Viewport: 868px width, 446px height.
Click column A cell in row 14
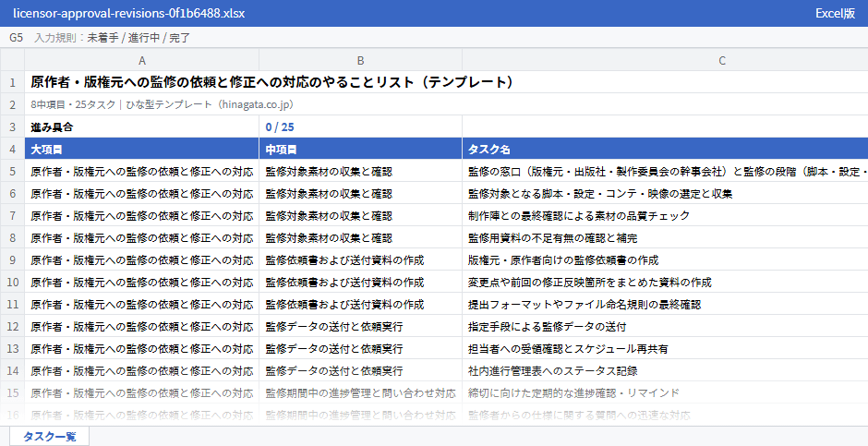coord(141,371)
